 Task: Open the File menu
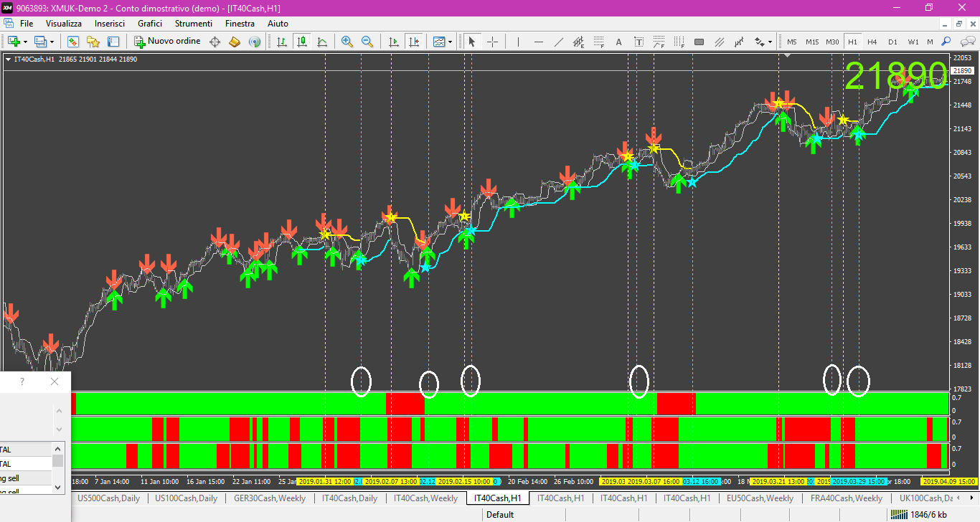[27, 24]
